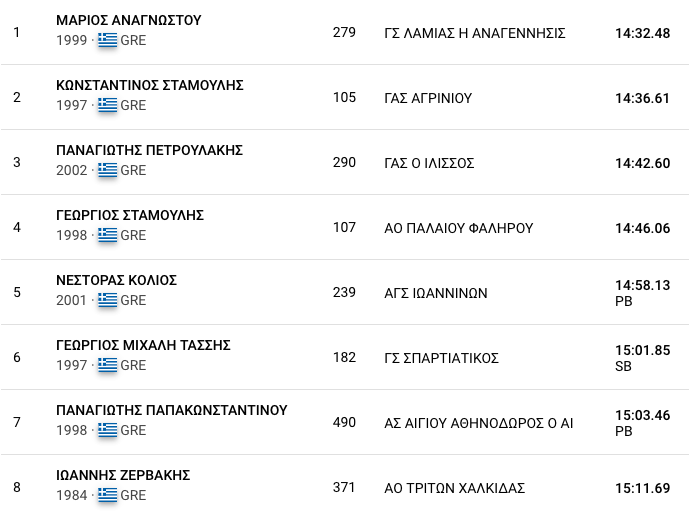Click club ΑΟ ΠΑΛΑΙΟΥ ΦΑΛΗΡΟΥ
The width and height of the screenshot is (695, 518).
[459, 228]
